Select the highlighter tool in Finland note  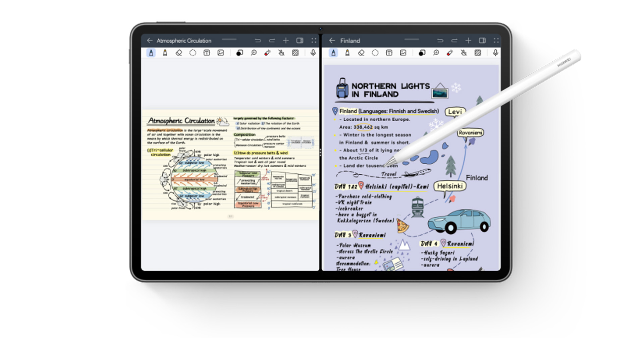click(347, 53)
